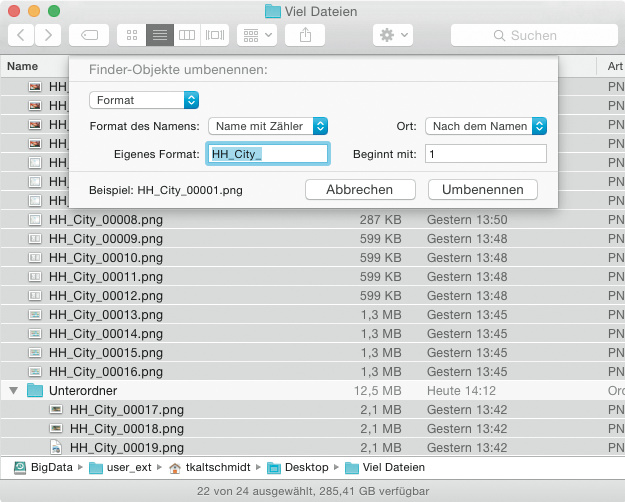
Task: Click into the Suchen search field
Action: [x=534, y=35]
